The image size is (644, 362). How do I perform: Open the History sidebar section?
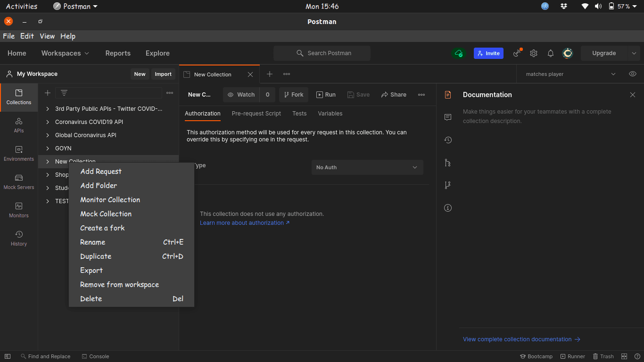pos(19,239)
